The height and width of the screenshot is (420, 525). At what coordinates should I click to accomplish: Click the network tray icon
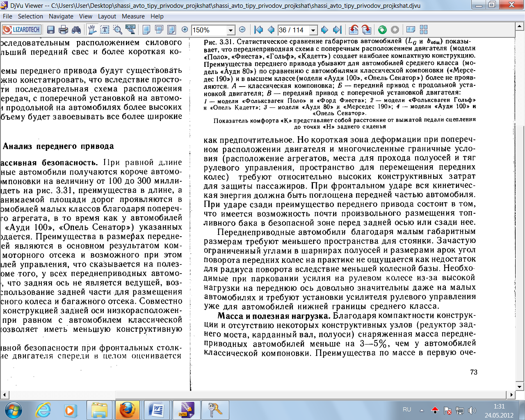point(460,410)
